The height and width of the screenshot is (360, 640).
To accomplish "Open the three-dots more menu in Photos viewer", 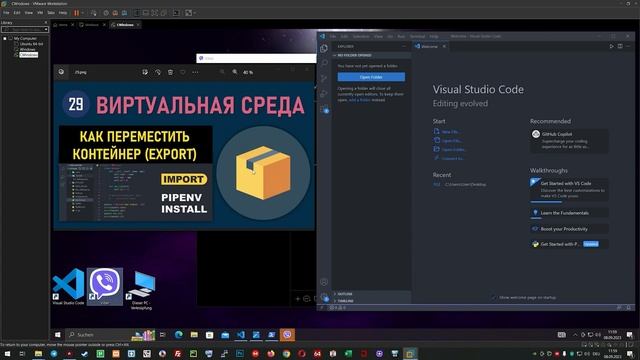I will (196, 72).
